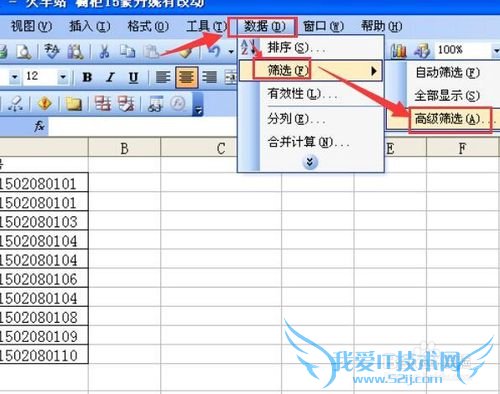Toggle left text alignment
Image resolution: width=500 pixels, height=394 pixels.
pyautogui.click(x=163, y=77)
